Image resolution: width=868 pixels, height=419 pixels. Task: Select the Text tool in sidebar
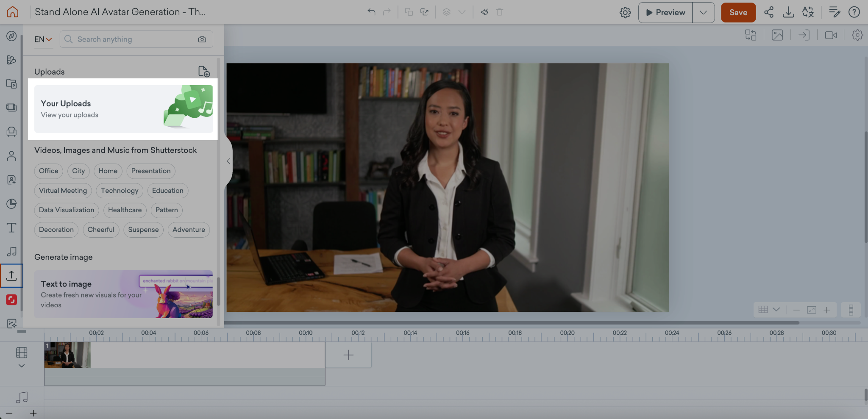pos(11,228)
